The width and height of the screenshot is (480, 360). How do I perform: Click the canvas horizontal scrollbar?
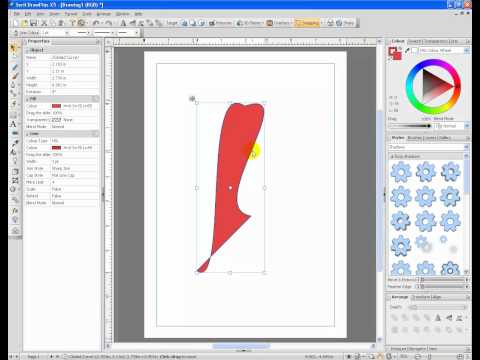point(241,346)
